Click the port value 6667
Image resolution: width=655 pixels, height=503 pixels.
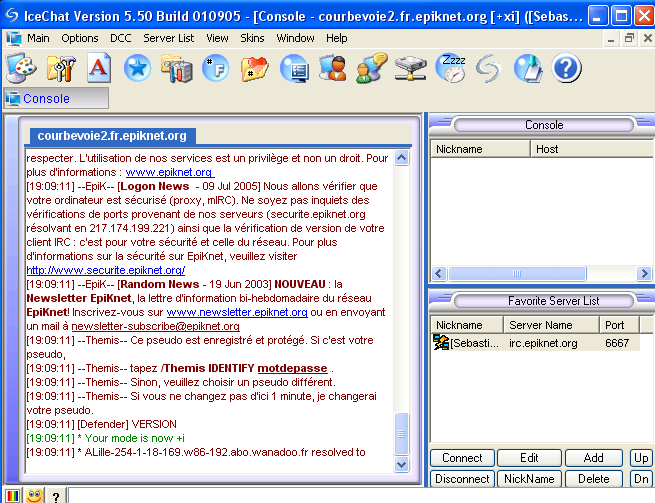[x=617, y=343]
